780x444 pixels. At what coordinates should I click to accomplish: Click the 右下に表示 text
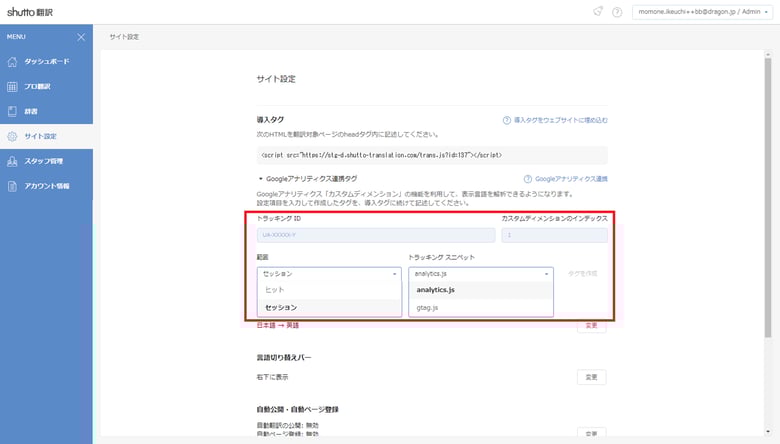coord(272,377)
